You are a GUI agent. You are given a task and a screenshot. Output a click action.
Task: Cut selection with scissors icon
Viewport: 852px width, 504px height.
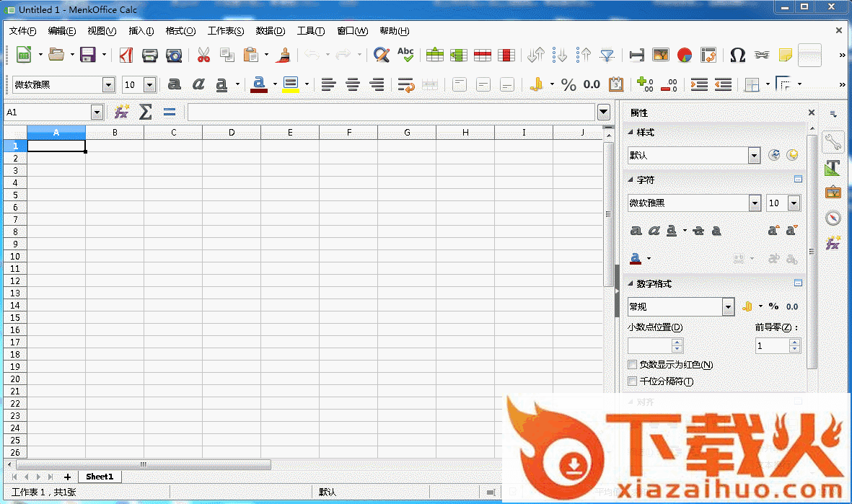tap(203, 54)
